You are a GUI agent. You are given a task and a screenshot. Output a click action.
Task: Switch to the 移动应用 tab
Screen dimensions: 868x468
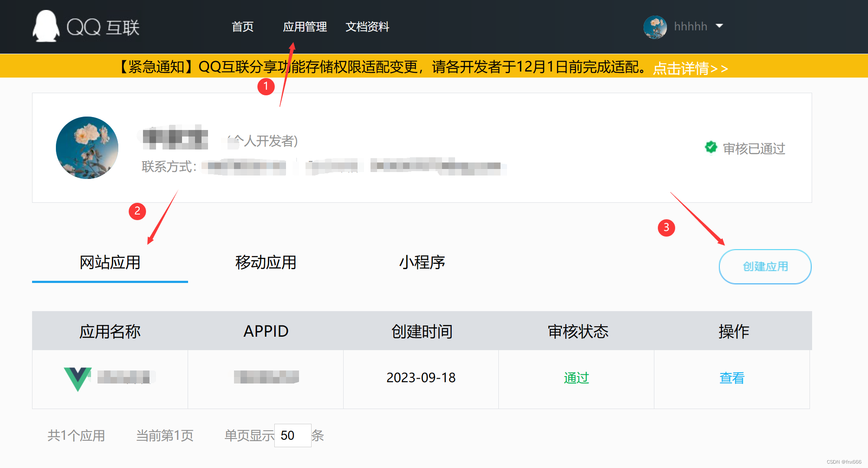(x=266, y=263)
